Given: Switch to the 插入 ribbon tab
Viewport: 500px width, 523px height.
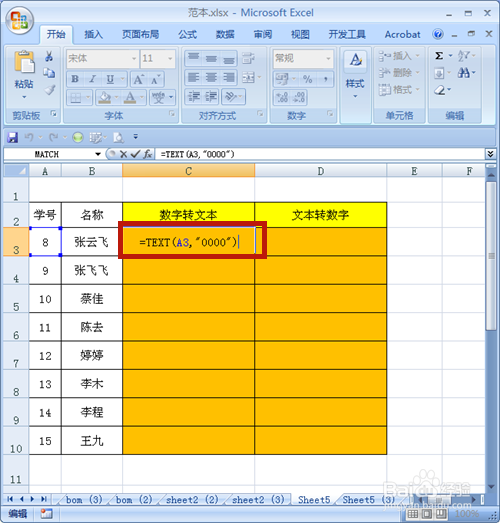Looking at the screenshot, I should click(x=93, y=34).
